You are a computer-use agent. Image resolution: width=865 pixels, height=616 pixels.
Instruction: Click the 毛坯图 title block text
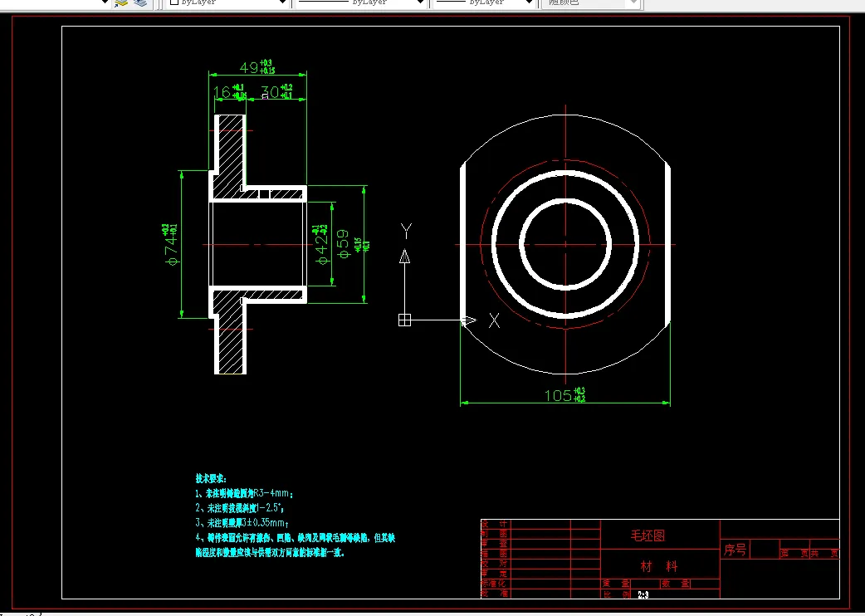(648, 535)
